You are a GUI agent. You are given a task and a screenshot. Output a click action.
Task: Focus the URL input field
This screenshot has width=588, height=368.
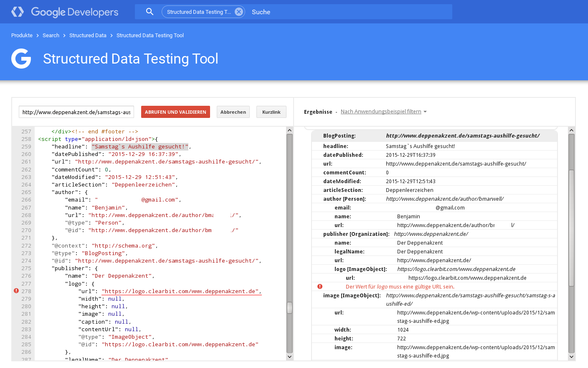click(76, 112)
